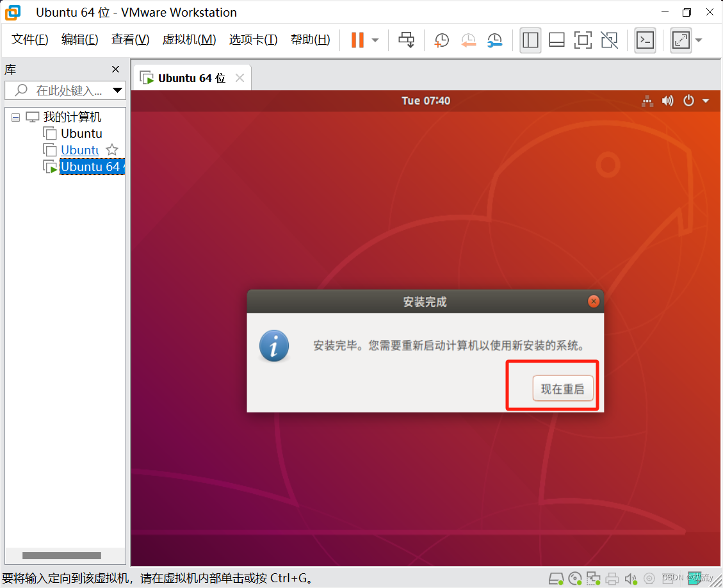Viewport: 723px width, 588px height.
Task: Select the running Ubuntu 64 VM entry
Action: point(92,167)
